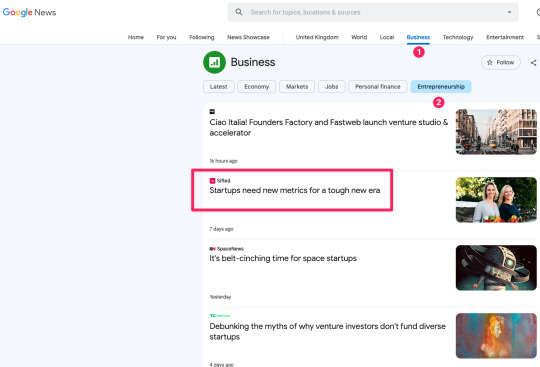Select the Entrepreneurship chip
This screenshot has height=367, width=540.
click(441, 87)
